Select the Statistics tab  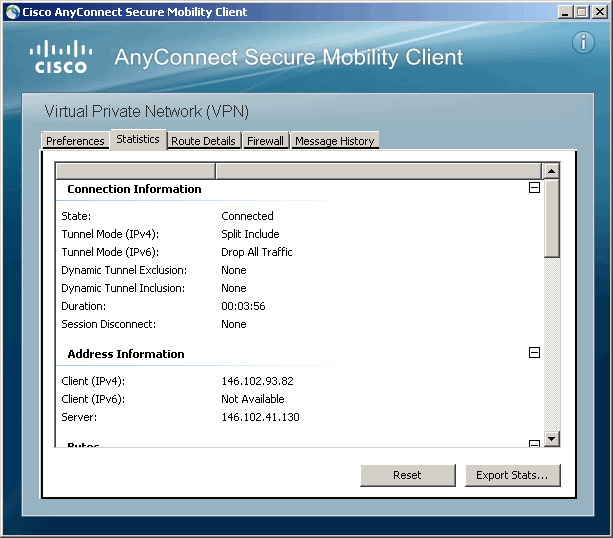click(138, 139)
